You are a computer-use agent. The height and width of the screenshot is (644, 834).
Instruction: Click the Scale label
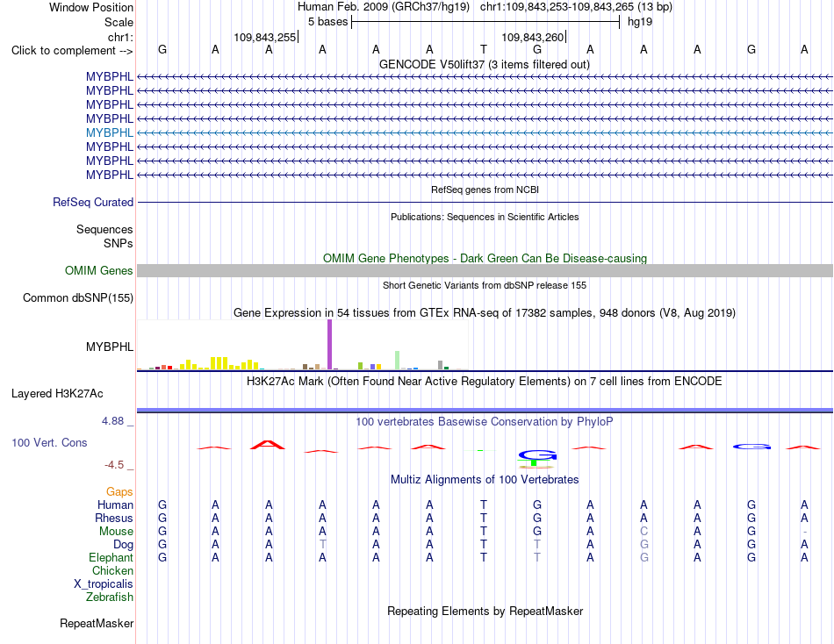pyautogui.click(x=119, y=22)
